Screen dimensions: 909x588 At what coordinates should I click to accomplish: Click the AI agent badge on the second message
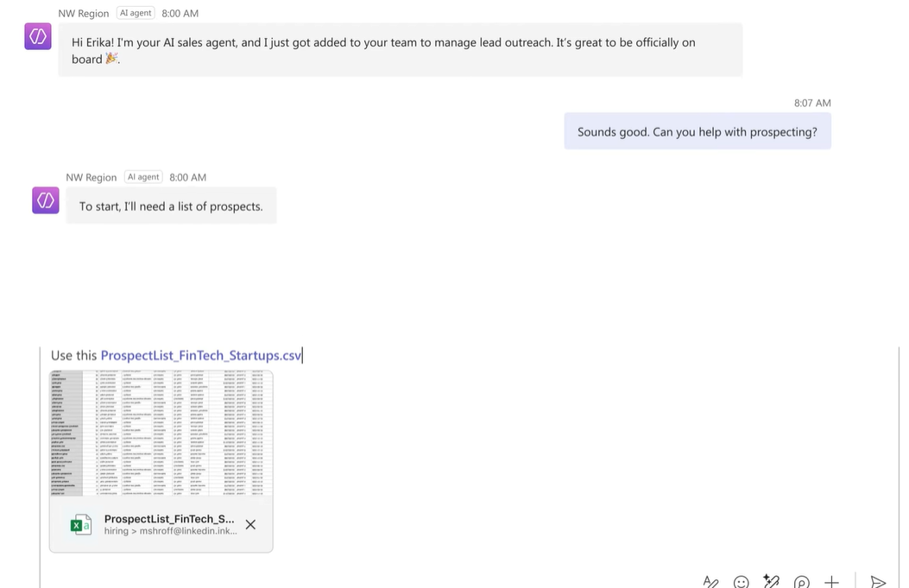[x=143, y=177]
